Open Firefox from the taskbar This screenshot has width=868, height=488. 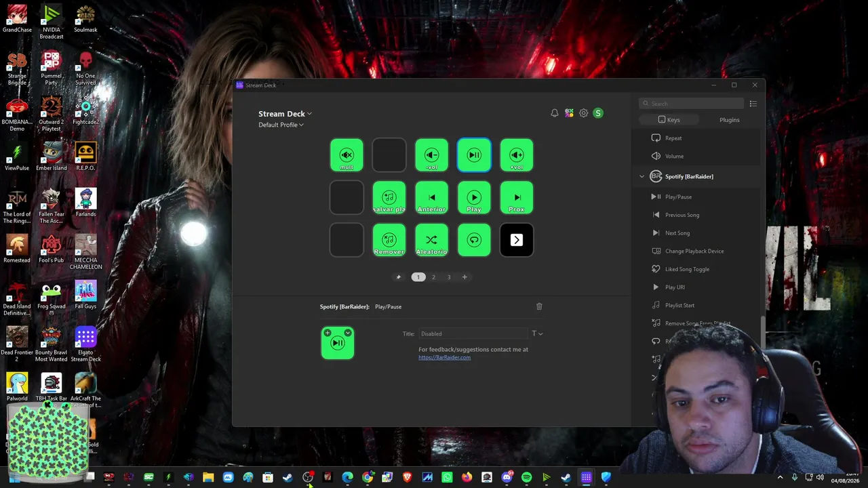(467, 478)
